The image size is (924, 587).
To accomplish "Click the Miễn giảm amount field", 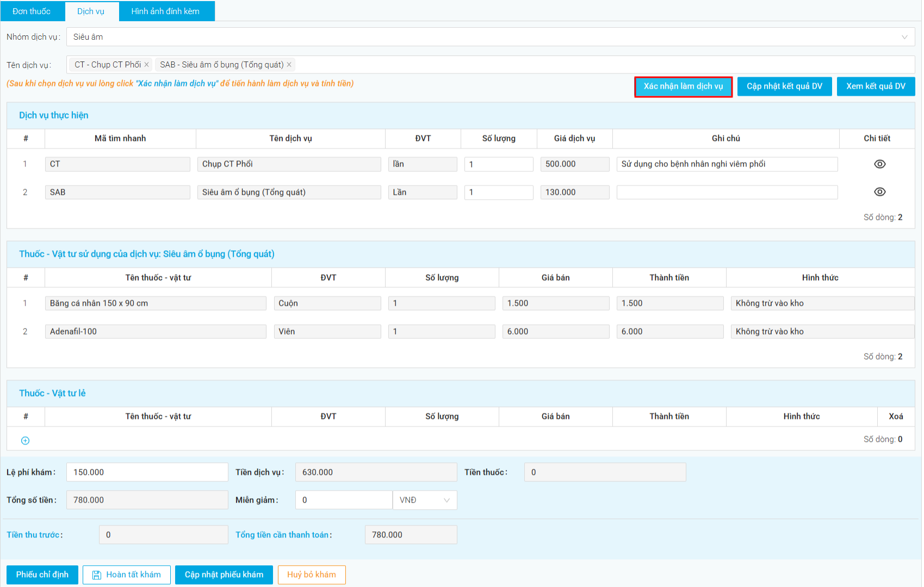I will pyautogui.click(x=344, y=500).
